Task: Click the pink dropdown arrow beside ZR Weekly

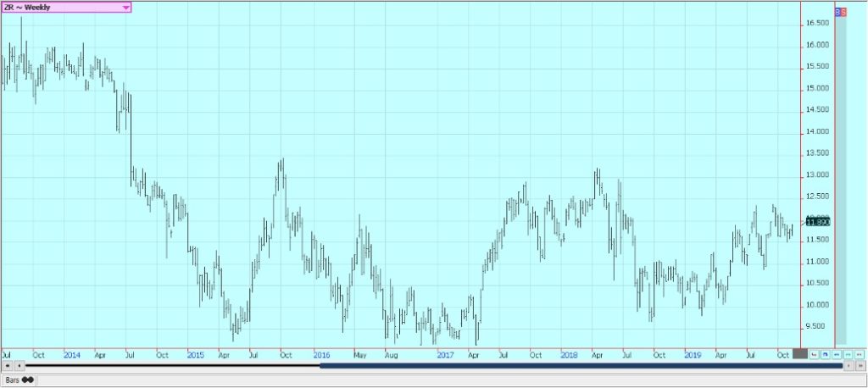Action: [125, 7]
